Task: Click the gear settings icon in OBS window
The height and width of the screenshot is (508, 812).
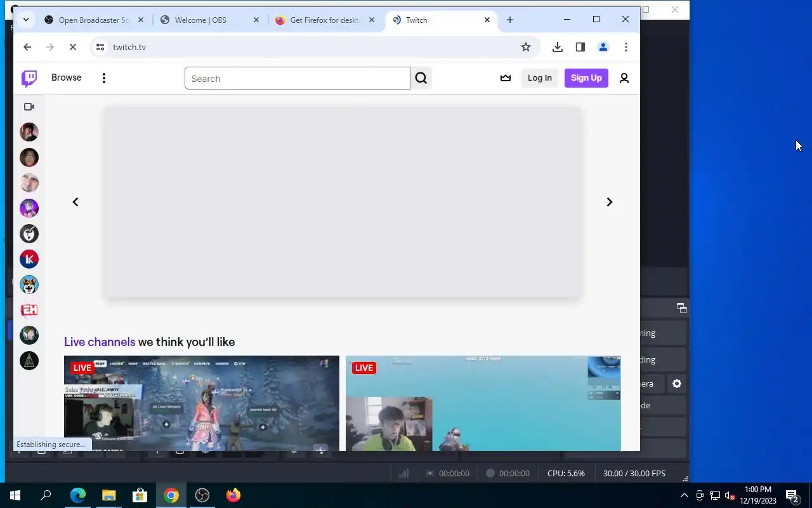Action: point(677,384)
